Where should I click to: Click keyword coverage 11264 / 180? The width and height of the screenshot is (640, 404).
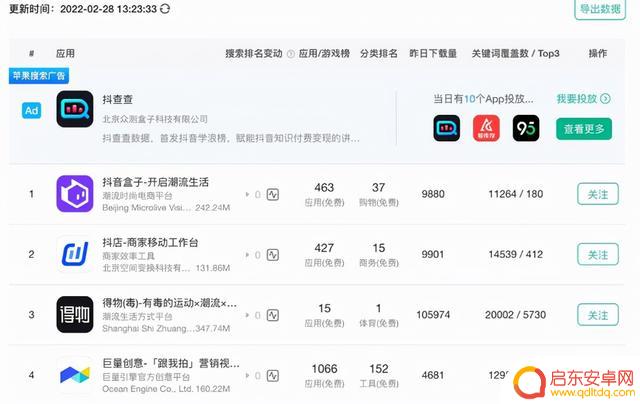[x=516, y=194]
